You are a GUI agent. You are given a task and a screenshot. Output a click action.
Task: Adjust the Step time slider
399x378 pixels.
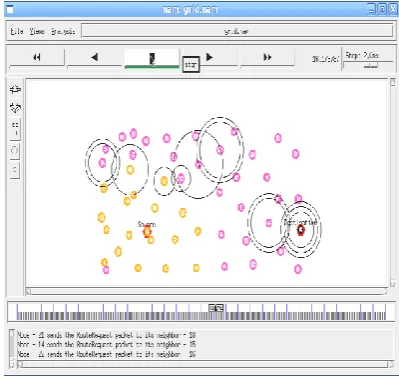coord(371,65)
